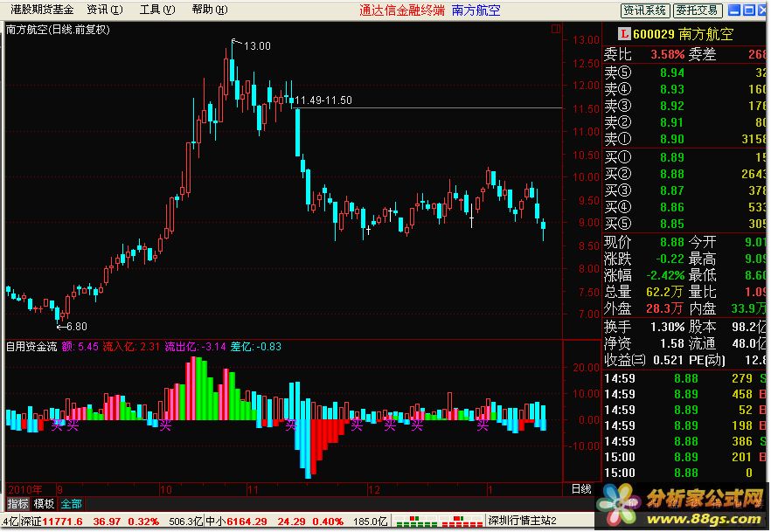Click the 自用资金流 indicator name
The height and width of the screenshot is (532, 771).
(31, 347)
